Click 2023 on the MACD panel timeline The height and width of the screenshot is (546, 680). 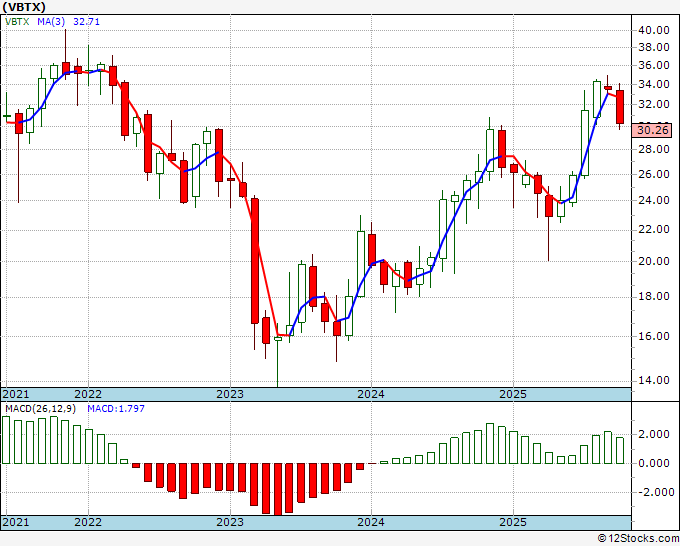coord(230,522)
